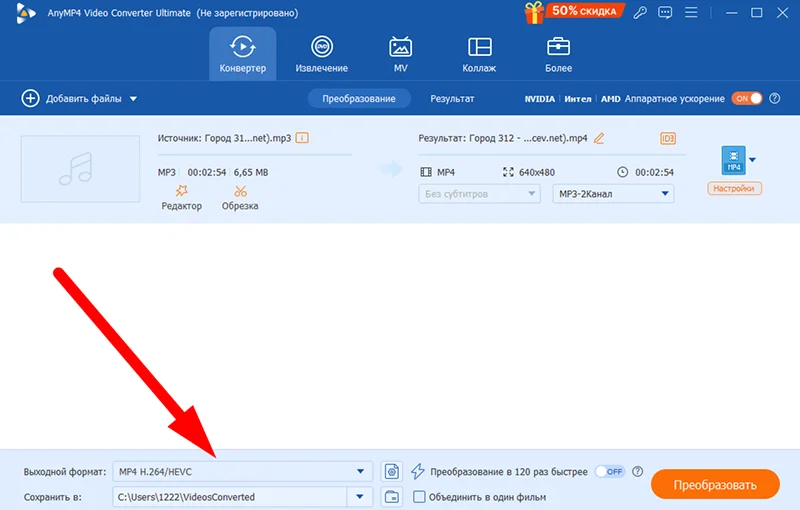Click the output duration 00:02:54
The height and width of the screenshot is (510, 800).
pyautogui.click(x=654, y=172)
